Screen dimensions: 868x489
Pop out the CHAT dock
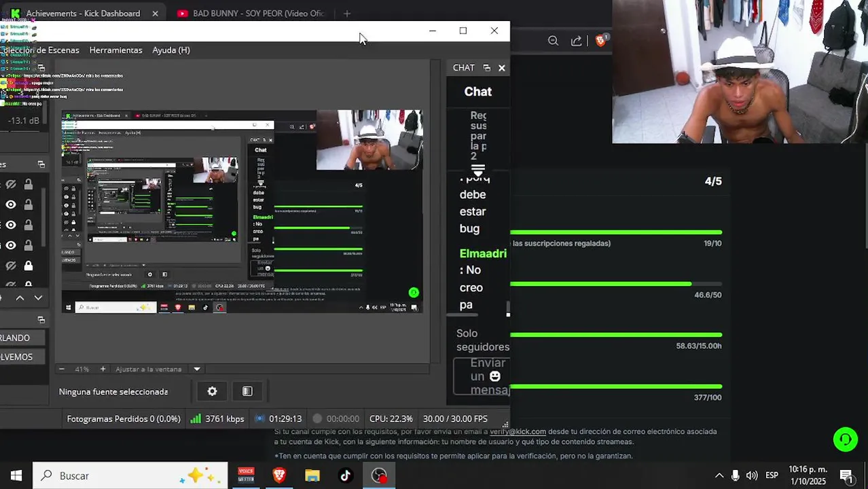click(486, 68)
